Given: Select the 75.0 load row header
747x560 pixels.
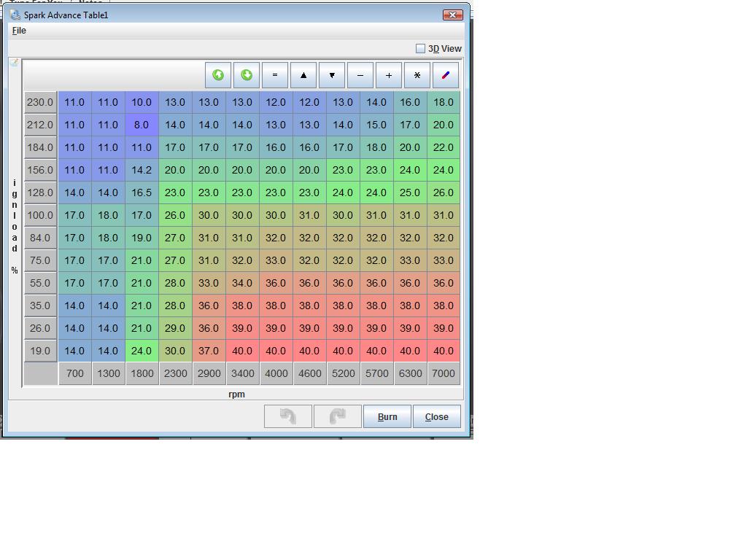Looking at the screenshot, I should pos(41,260).
